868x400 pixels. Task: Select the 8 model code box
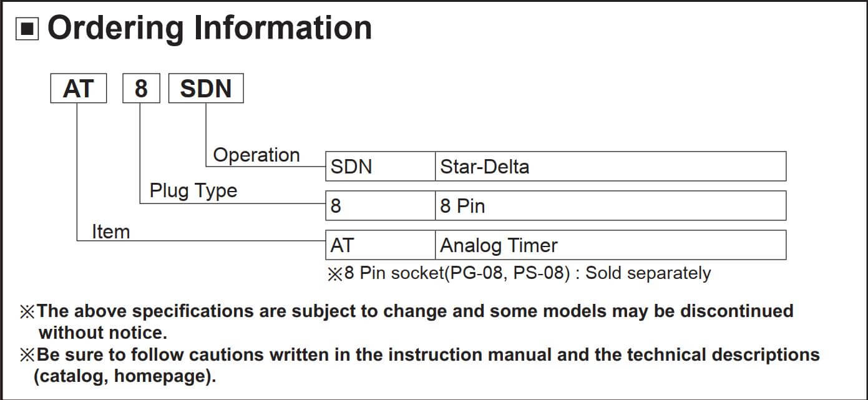point(141,89)
